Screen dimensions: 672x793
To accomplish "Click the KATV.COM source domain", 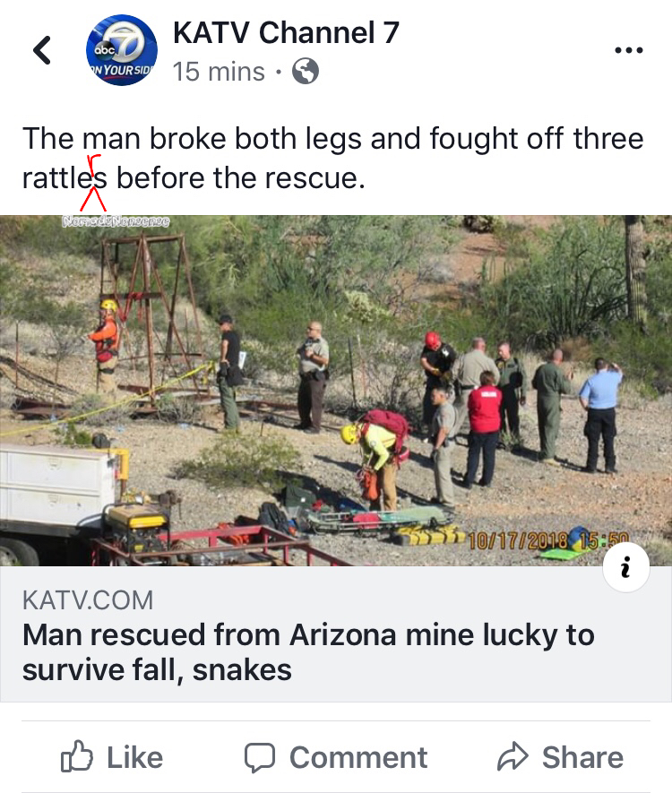I will pyautogui.click(x=88, y=600).
